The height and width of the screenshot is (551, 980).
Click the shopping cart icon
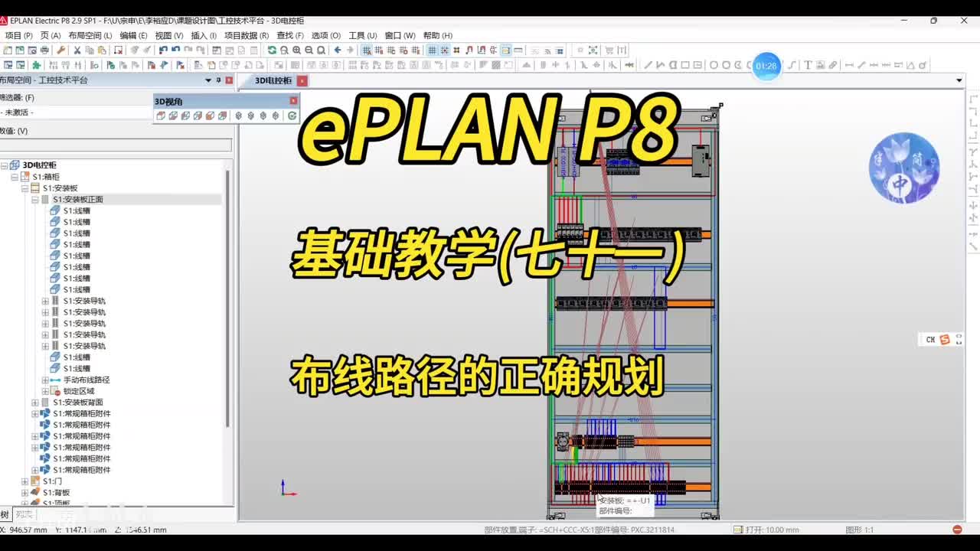609,50
